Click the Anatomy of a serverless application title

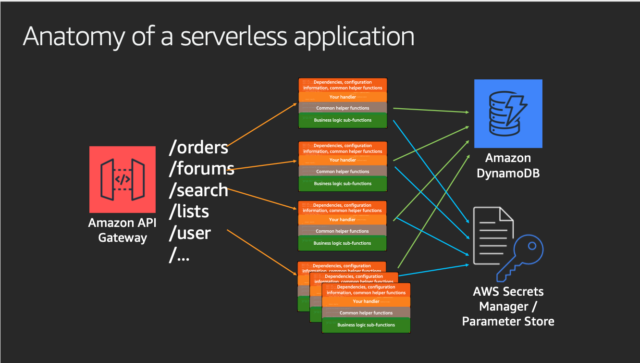point(219,36)
